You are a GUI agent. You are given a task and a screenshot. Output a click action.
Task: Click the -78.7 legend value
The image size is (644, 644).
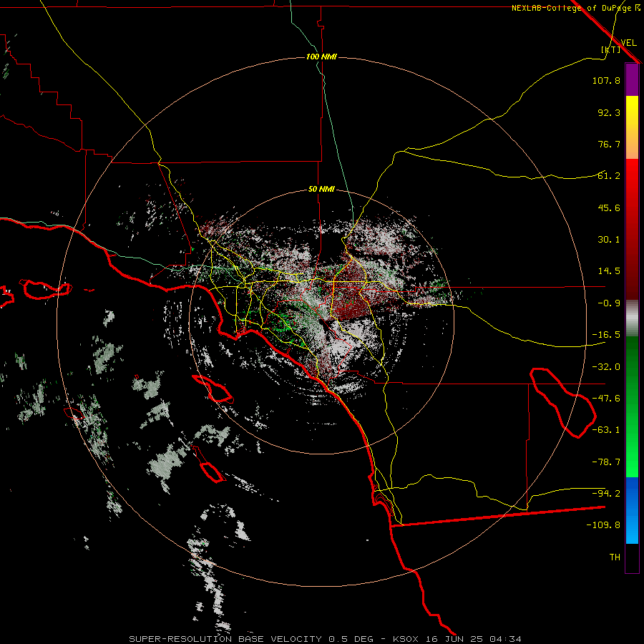click(606, 462)
